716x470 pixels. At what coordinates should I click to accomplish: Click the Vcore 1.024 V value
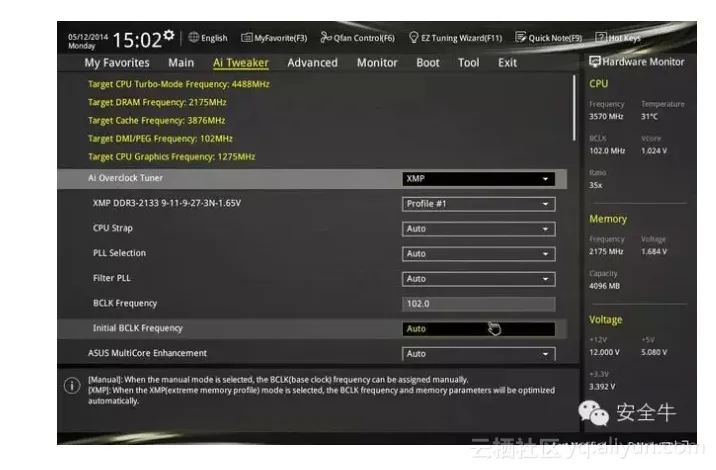click(654, 151)
